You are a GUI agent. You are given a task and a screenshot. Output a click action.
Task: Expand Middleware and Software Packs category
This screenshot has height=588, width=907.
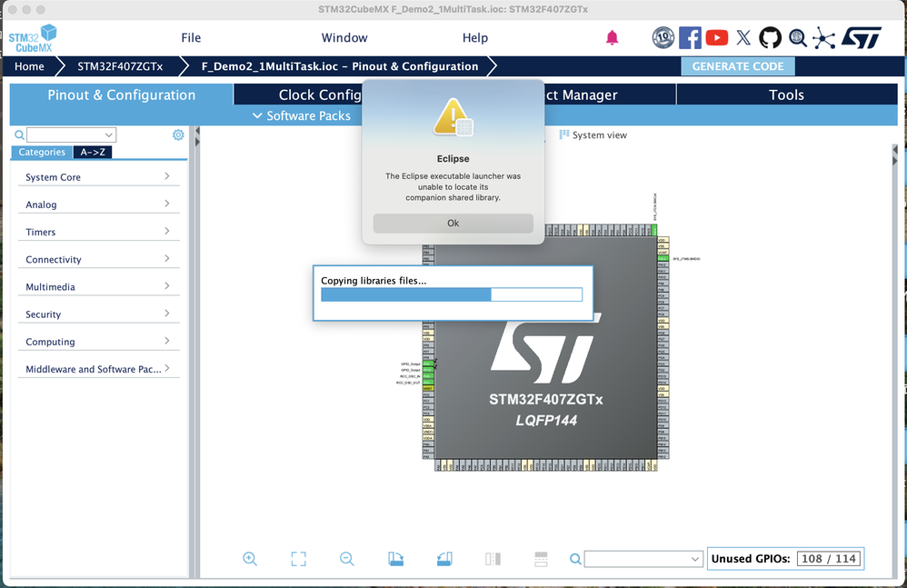pos(99,369)
